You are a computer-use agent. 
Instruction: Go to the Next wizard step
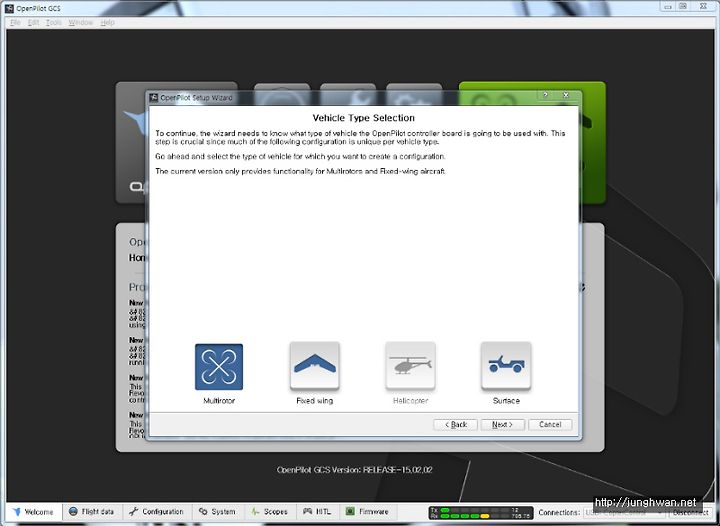[x=502, y=425]
